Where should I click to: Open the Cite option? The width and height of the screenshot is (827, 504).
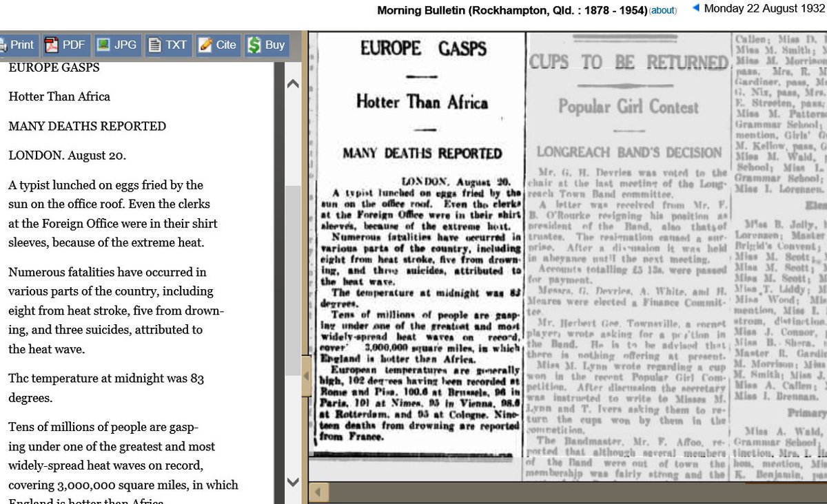pos(218,45)
